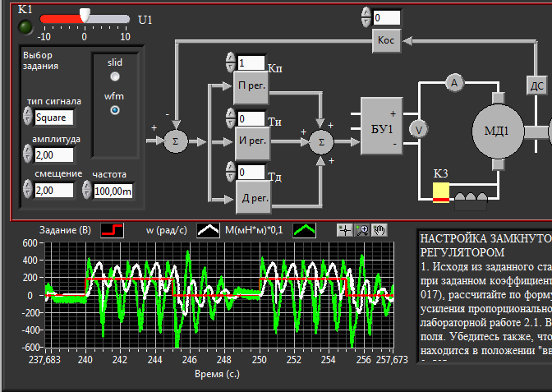This screenshot has width=552, height=392.
Task: Click the offset (смещение) stepper arrows
Action: 28,189
